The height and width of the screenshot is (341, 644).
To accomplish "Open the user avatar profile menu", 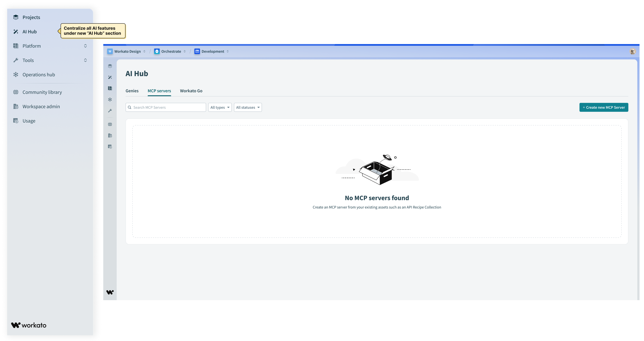I will [x=633, y=51].
